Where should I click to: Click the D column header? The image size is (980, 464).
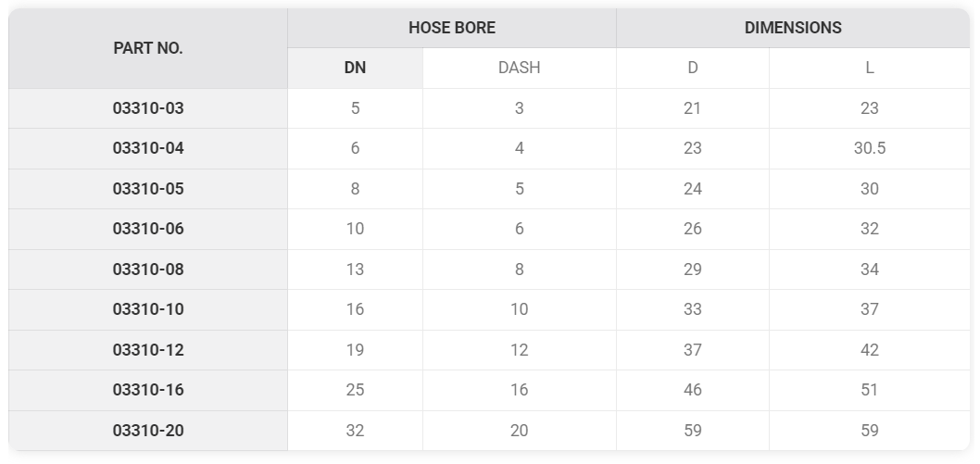[693, 68]
